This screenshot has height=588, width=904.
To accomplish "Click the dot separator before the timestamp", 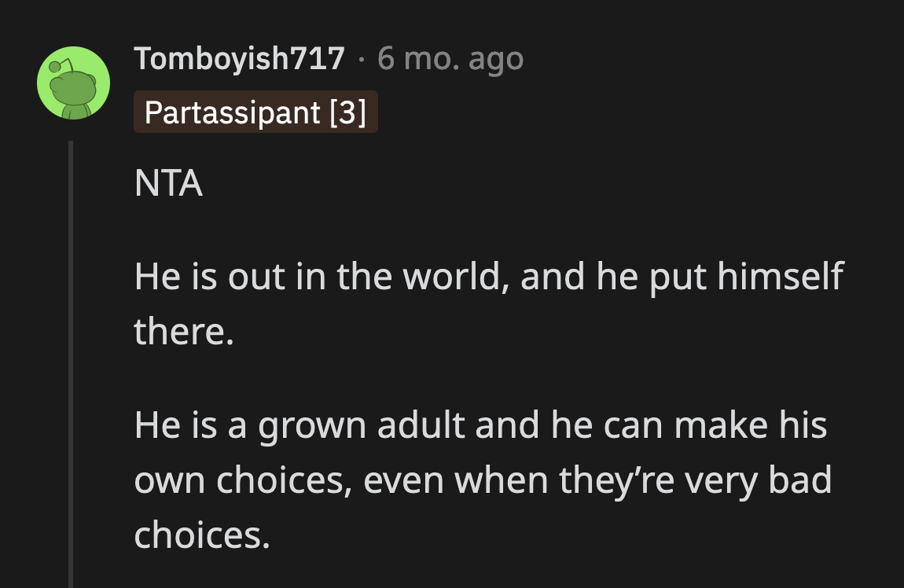I will 361,60.
